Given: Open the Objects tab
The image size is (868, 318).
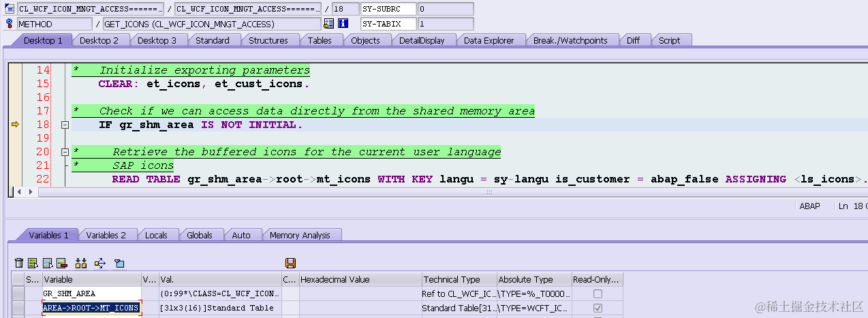Looking at the screenshot, I should pos(365,40).
